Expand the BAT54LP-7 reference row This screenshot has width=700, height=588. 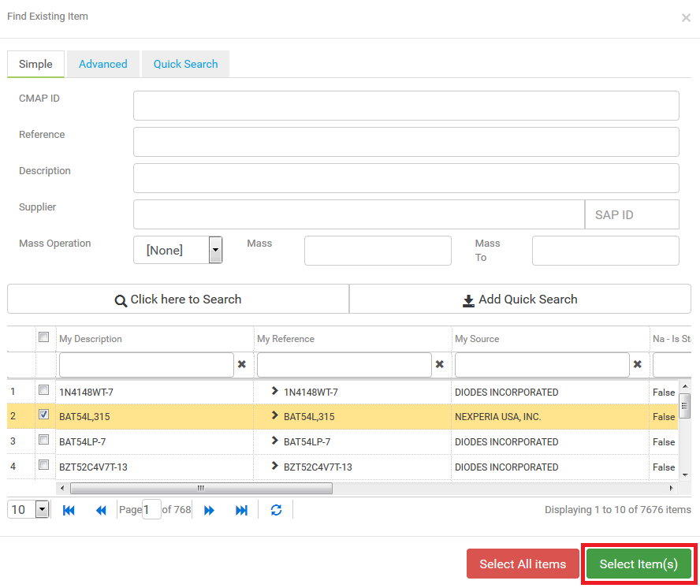pos(274,441)
